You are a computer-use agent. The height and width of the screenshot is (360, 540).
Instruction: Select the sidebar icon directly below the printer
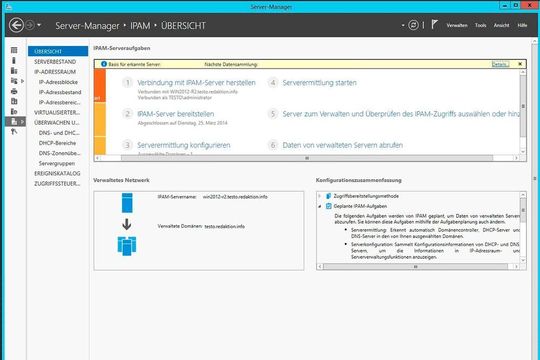14,101
